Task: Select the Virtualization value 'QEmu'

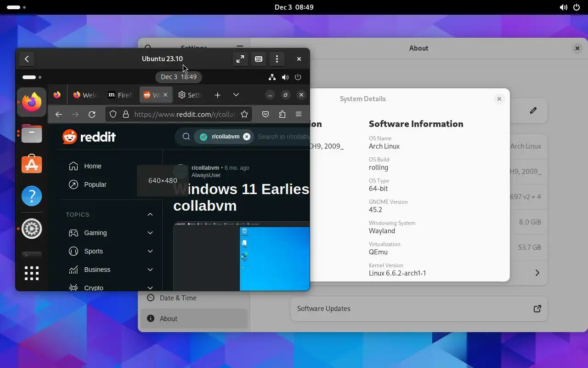Action: click(378, 252)
